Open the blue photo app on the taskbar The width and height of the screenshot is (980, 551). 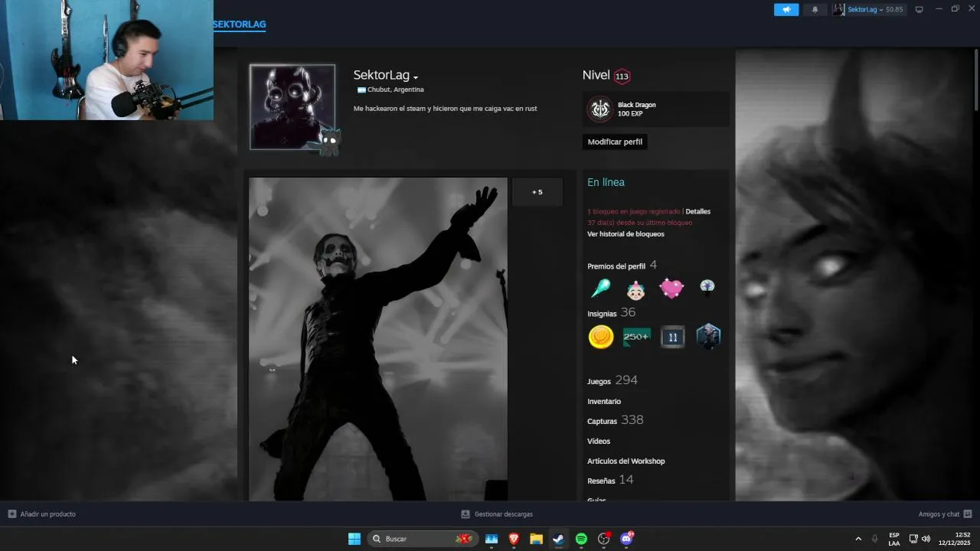coord(492,539)
